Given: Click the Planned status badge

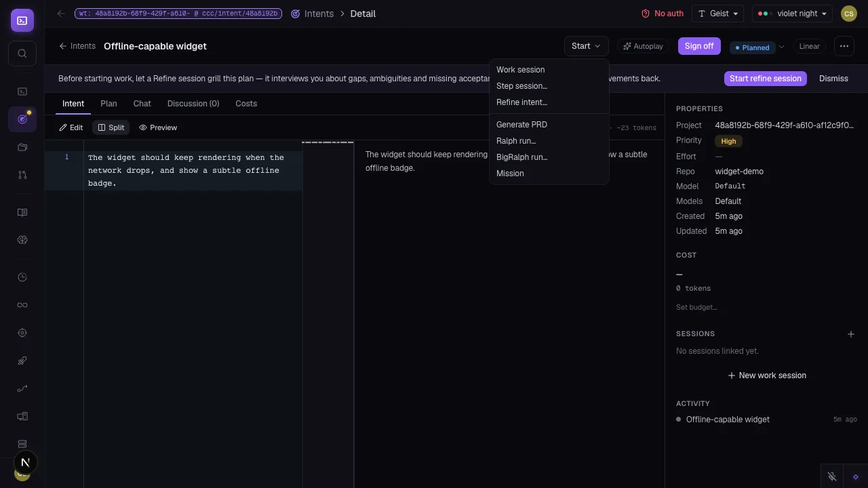Looking at the screenshot, I should coord(752,47).
